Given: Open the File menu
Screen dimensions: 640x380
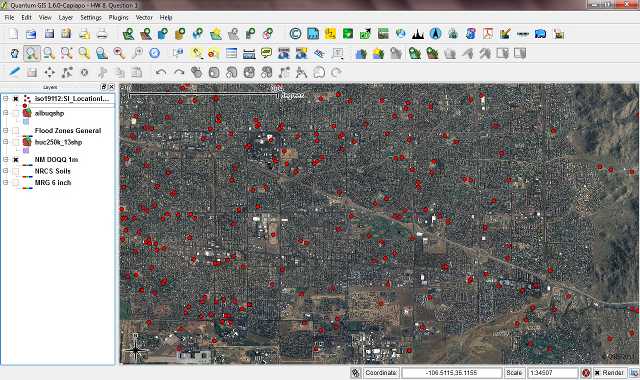Looking at the screenshot, I should [x=9, y=18].
